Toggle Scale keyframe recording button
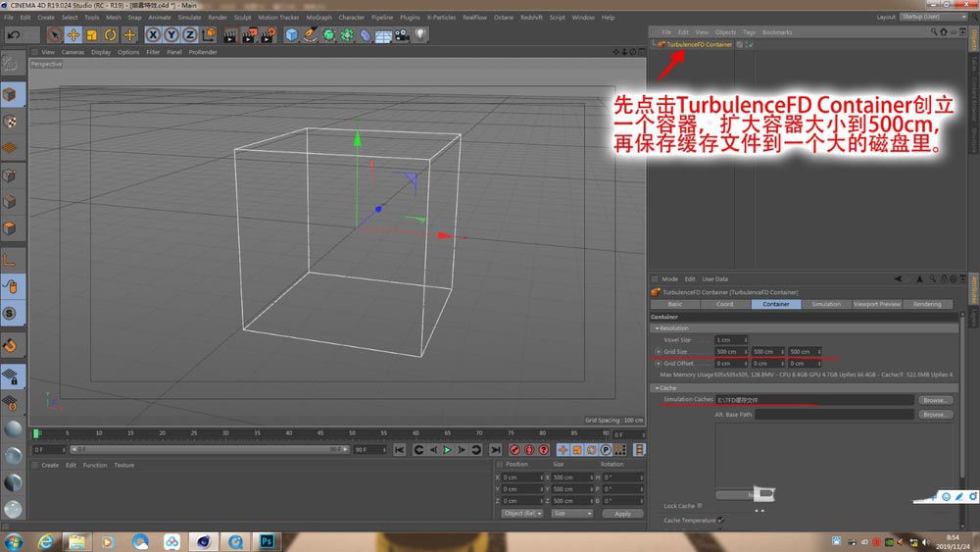 point(577,450)
